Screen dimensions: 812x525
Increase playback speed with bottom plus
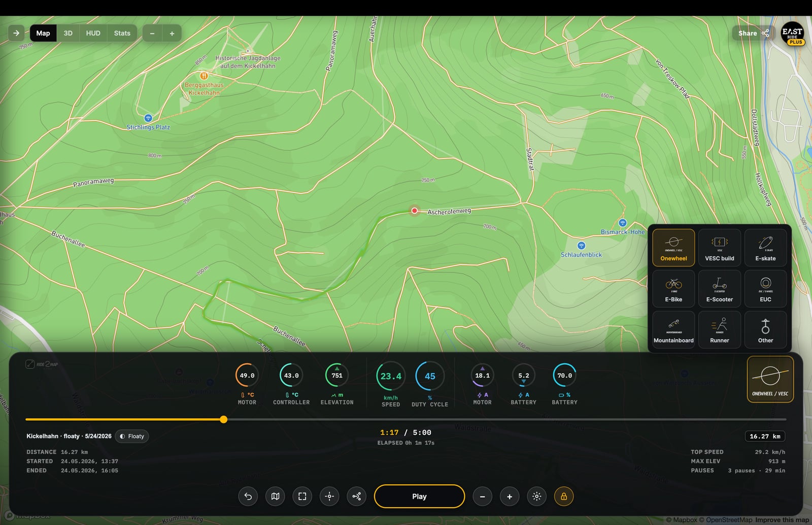[x=510, y=497]
